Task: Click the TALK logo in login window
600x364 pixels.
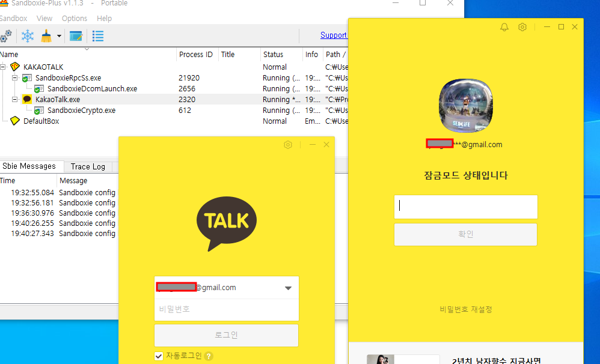Action: tap(227, 223)
